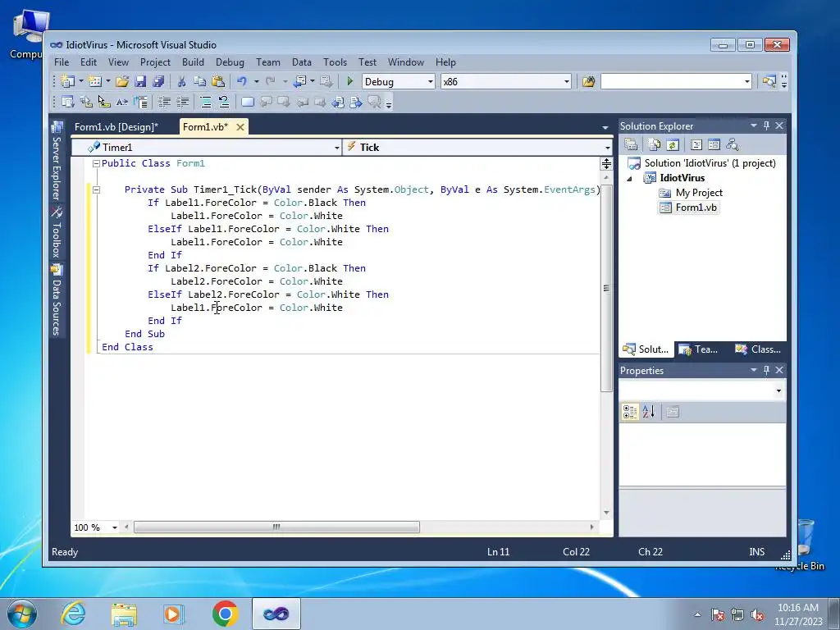Image resolution: width=840 pixels, height=630 pixels.
Task: Pin the Solution Explorer panel
Action: [x=766, y=126]
